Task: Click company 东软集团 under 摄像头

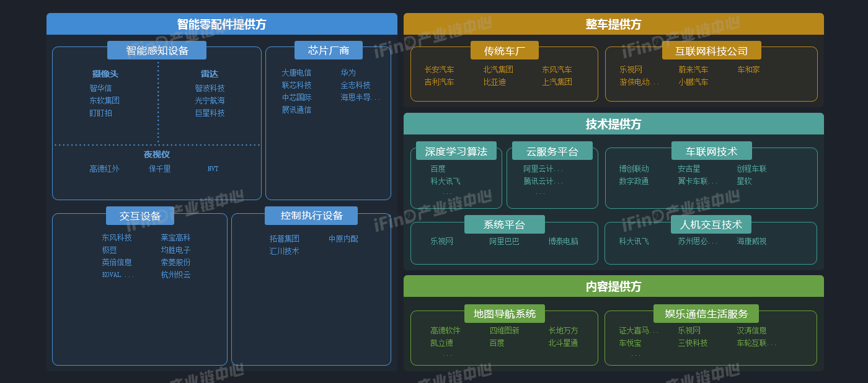Action: pos(104,100)
